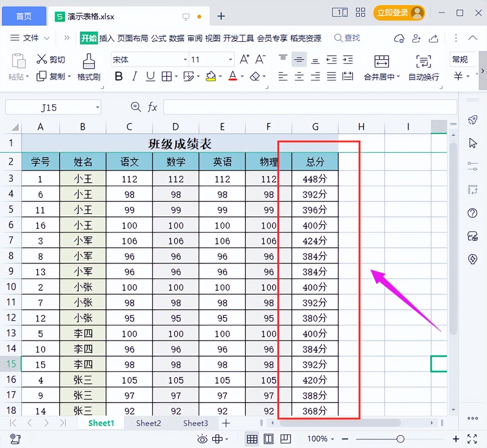Toggle italic formatting

coord(134,76)
